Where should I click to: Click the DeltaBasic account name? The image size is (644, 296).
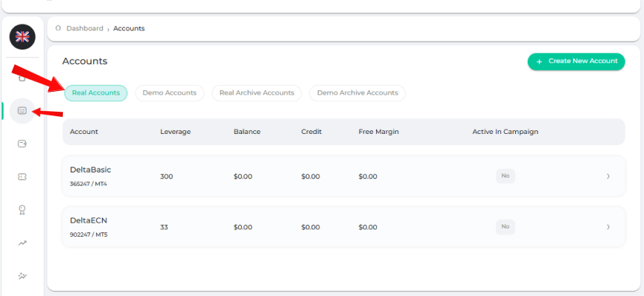click(x=90, y=169)
